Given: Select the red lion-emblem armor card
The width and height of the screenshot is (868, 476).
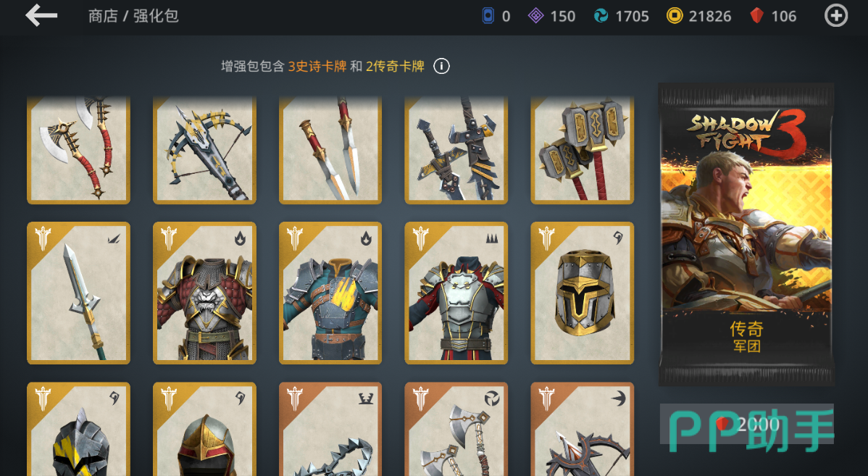Looking at the screenshot, I should point(204,293).
